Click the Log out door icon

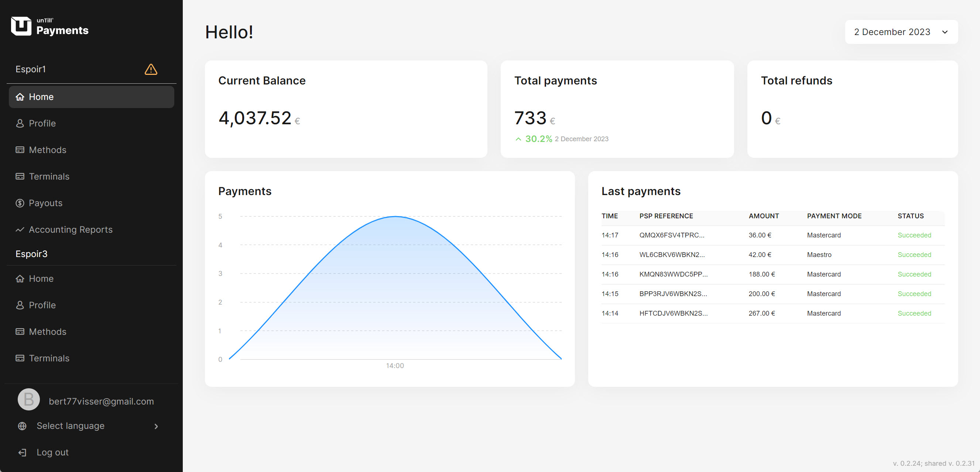pyautogui.click(x=22, y=452)
